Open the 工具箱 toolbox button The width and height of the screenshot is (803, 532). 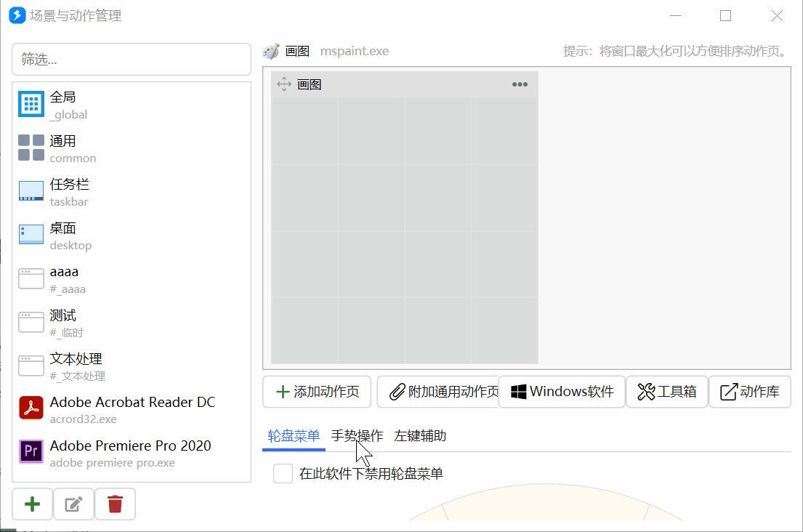(667, 392)
